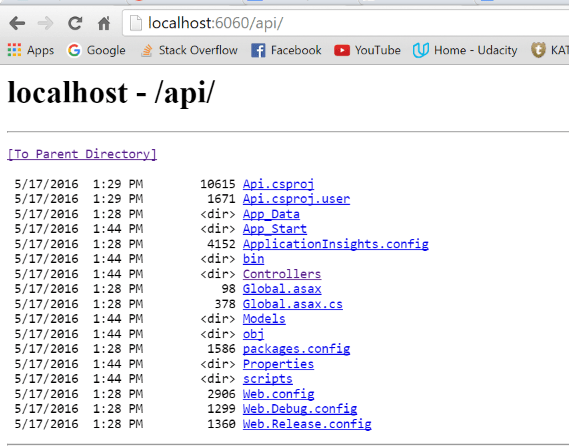Open the Global.asax file link
571x448 pixels.
pyautogui.click(x=282, y=289)
